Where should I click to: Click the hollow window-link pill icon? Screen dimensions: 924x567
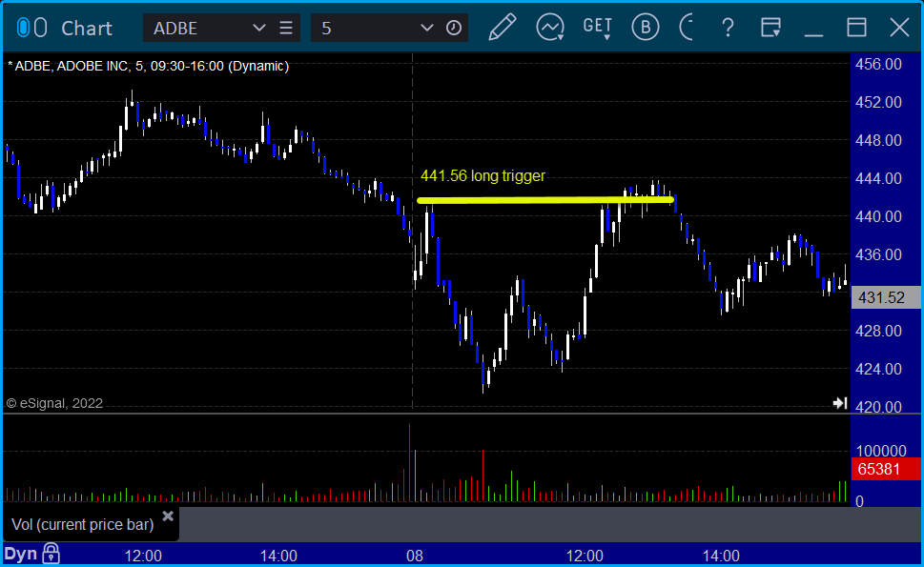click(40, 28)
